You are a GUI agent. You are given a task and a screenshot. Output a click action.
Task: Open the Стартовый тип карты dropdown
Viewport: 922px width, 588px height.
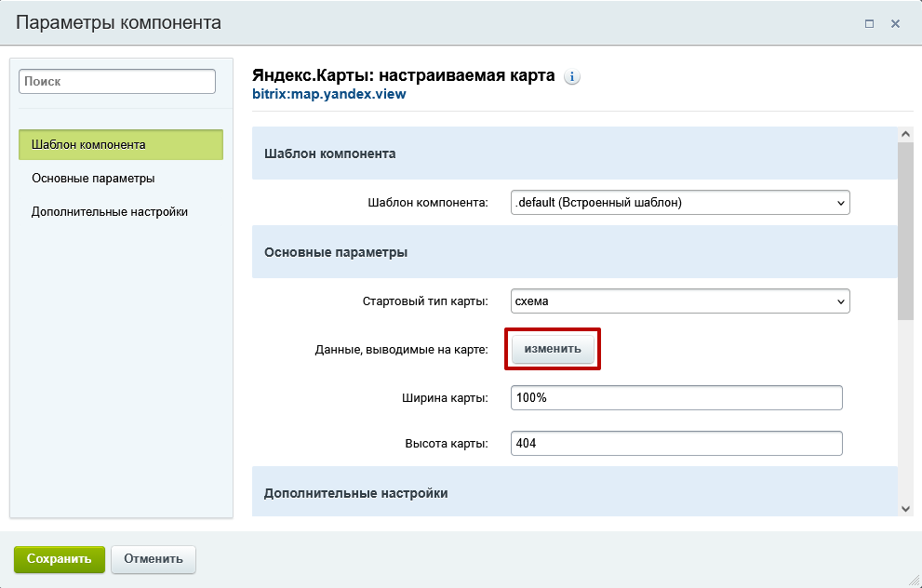(679, 301)
